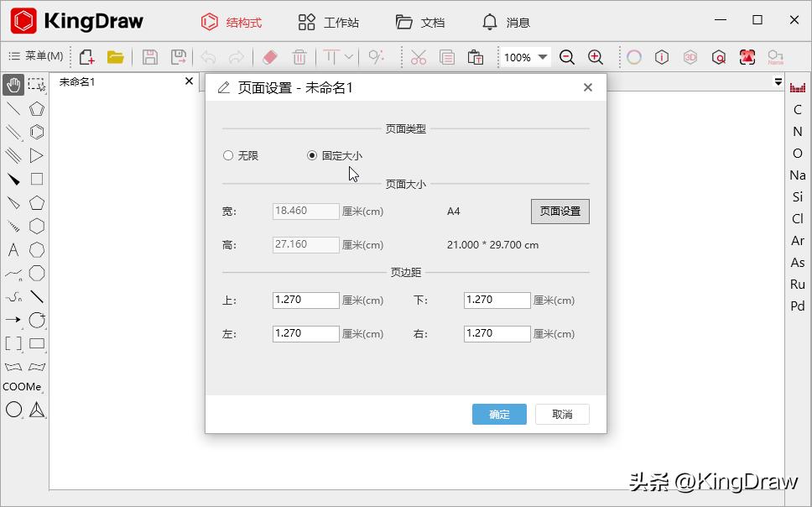Select the 固定大小 radio button
This screenshot has height=507, width=812.
pyautogui.click(x=310, y=155)
